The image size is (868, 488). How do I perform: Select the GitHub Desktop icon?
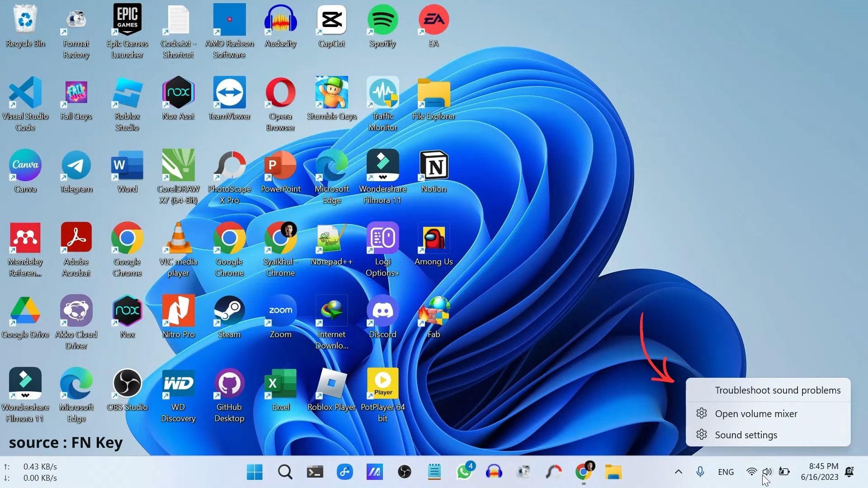(229, 395)
